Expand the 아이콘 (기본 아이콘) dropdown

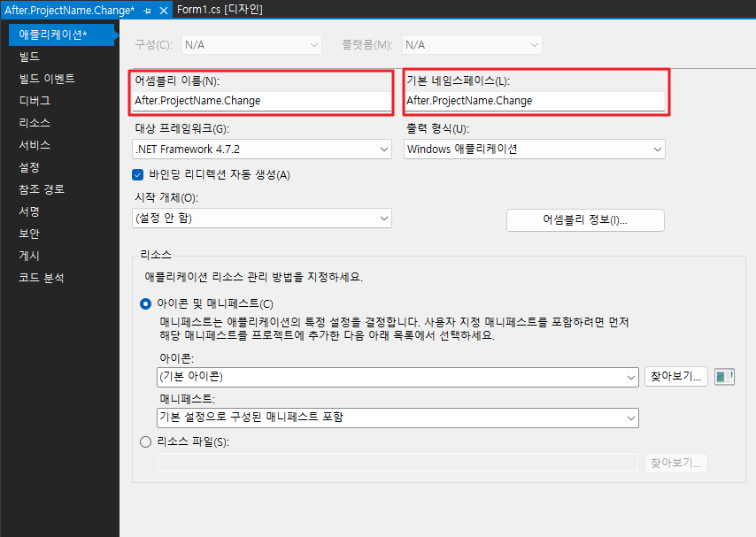click(x=397, y=377)
